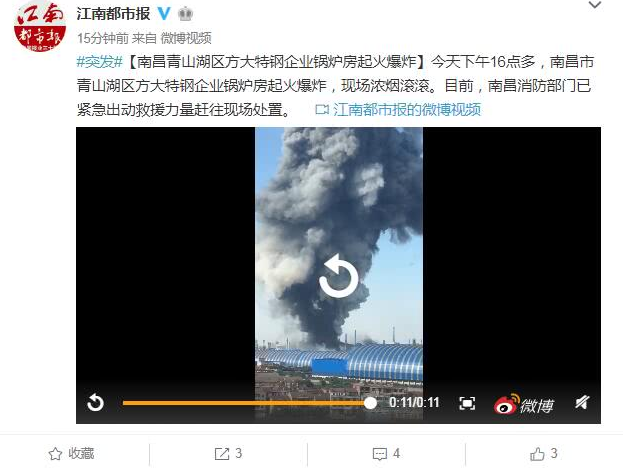Click the 江南都市报 account name
The width and height of the screenshot is (630, 475).
point(114,14)
